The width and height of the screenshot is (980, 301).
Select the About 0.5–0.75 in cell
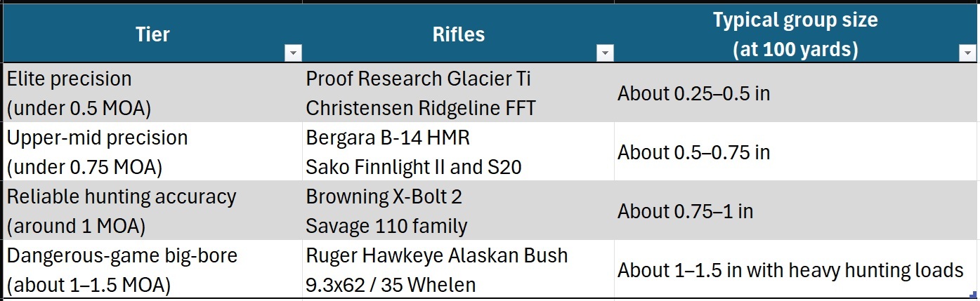(x=693, y=152)
